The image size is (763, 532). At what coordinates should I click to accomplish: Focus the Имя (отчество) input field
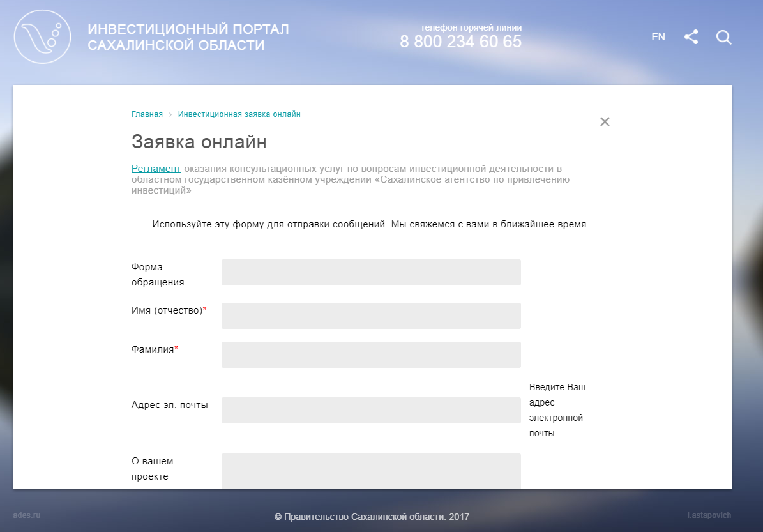point(371,316)
